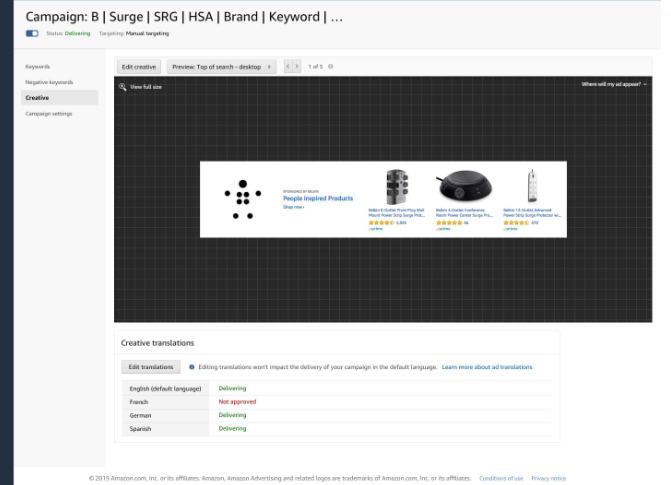This screenshot has width=671, height=485.
Task: Click the Spanish row's Delivering status
Action: tap(232, 428)
